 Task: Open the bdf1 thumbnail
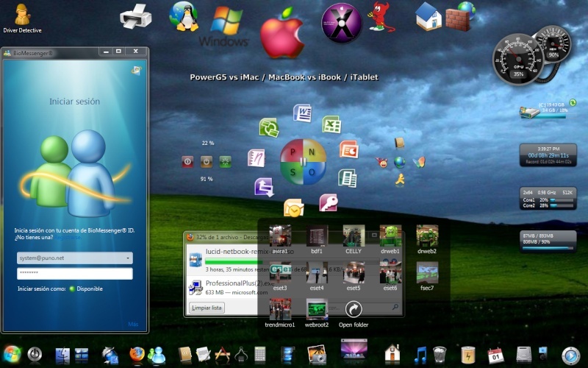click(x=317, y=239)
